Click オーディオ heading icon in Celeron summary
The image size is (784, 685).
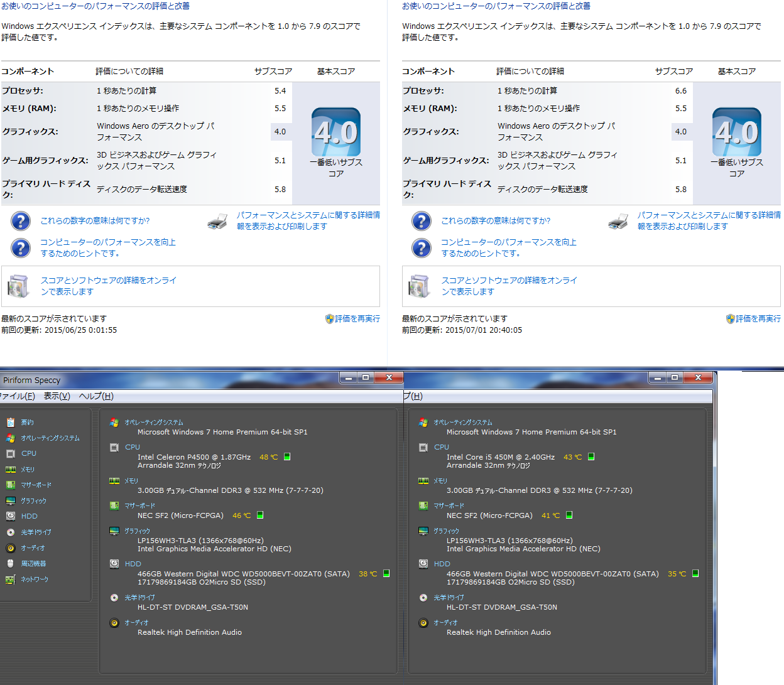[x=114, y=622]
